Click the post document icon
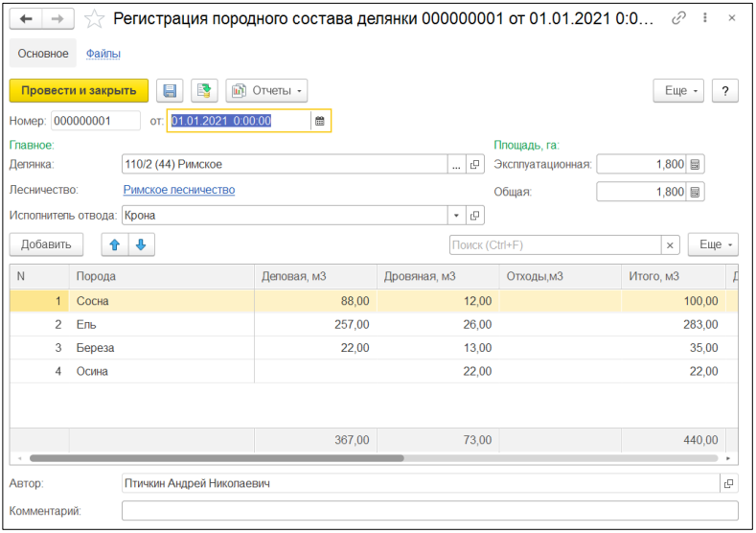The height and width of the screenshot is (533, 756). click(203, 90)
